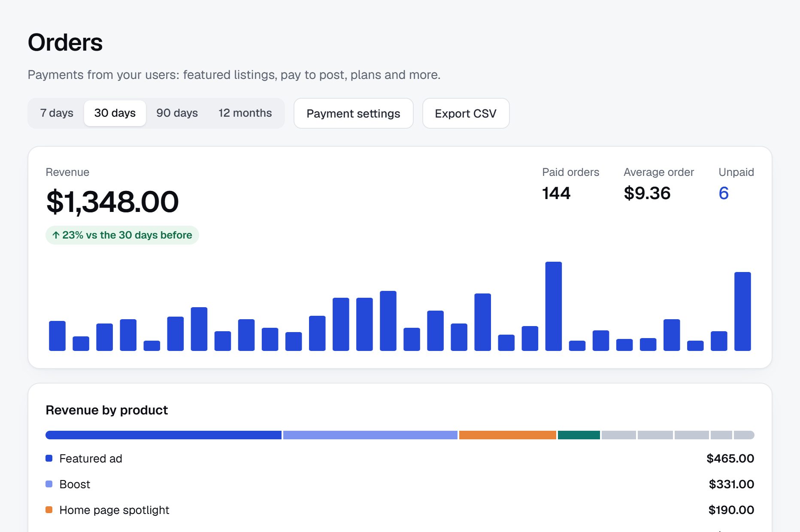The image size is (800, 532).
Task: Click the $331.00 amount
Action: [x=731, y=484]
